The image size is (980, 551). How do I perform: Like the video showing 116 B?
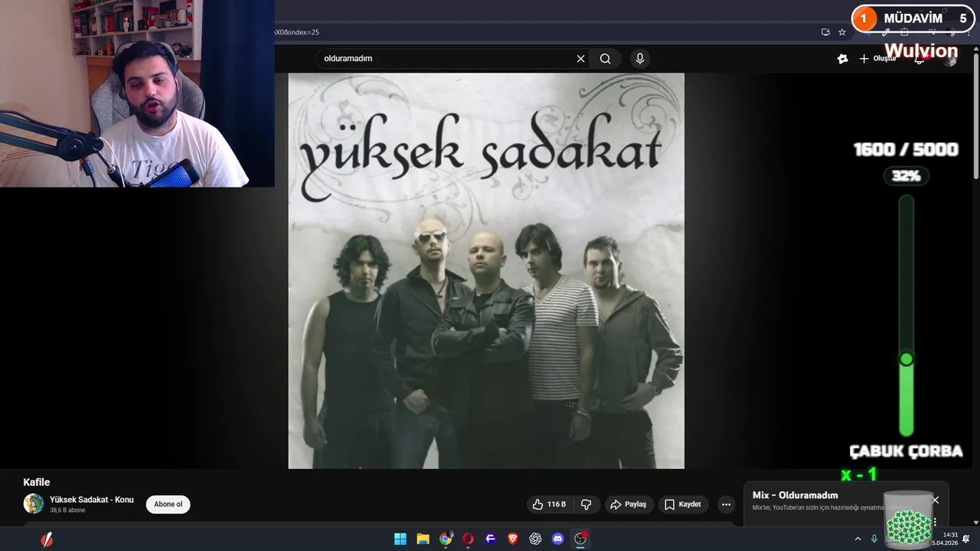(550, 504)
